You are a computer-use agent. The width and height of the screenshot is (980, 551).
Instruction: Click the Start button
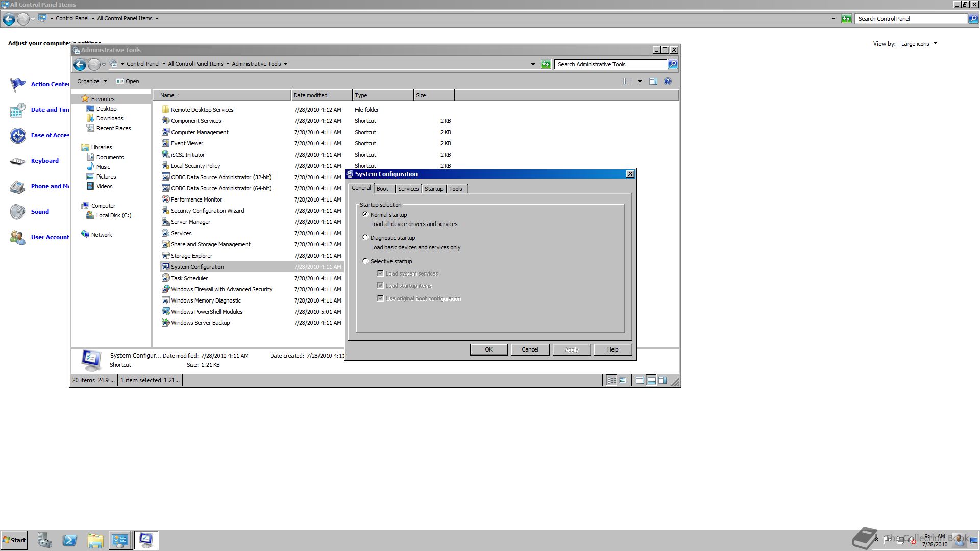pyautogui.click(x=14, y=540)
